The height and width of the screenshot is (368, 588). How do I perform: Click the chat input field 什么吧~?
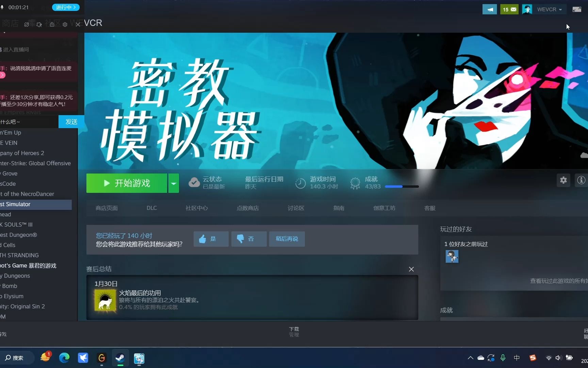[x=29, y=122]
